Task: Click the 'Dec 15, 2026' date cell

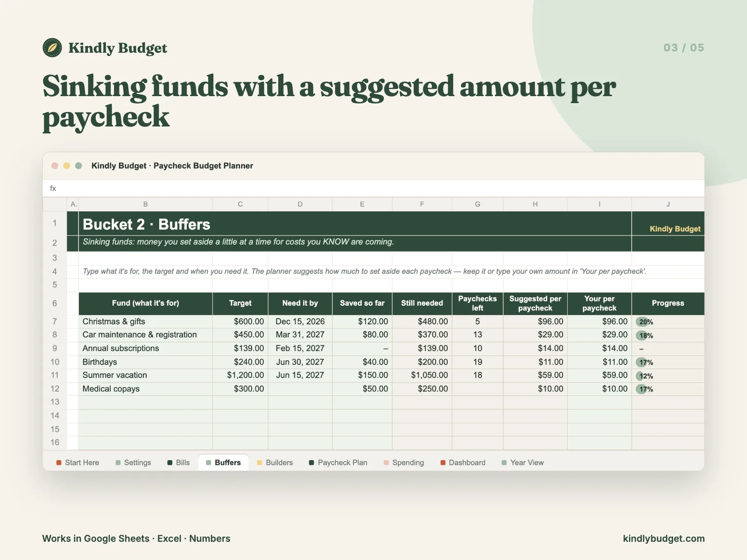Action: coord(300,322)
